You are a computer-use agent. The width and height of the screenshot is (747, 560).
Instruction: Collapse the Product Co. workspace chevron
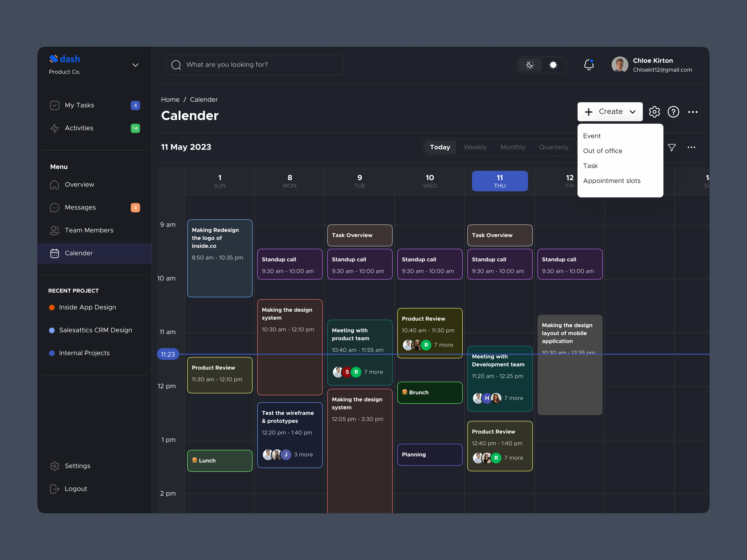(135, 65)
